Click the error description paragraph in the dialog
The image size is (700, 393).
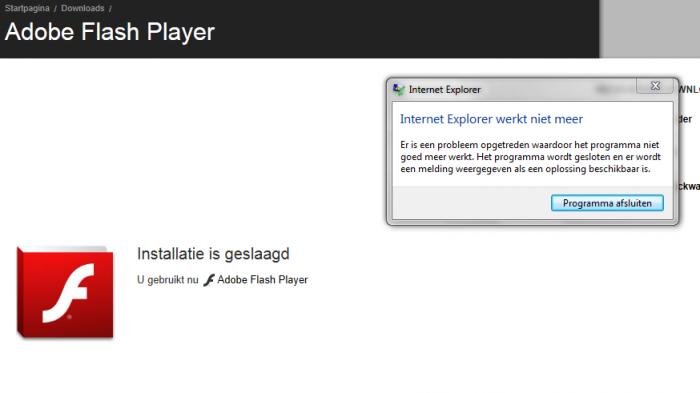(x=530, y=157)
